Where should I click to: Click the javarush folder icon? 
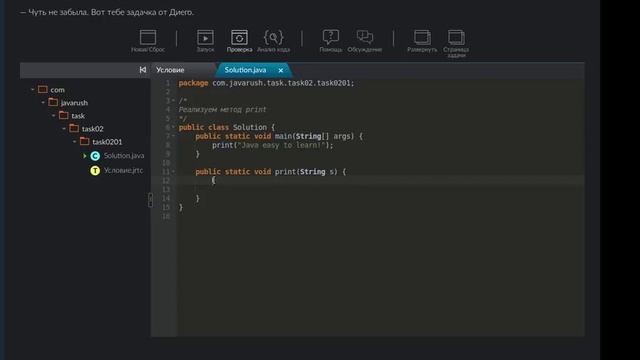53,102
